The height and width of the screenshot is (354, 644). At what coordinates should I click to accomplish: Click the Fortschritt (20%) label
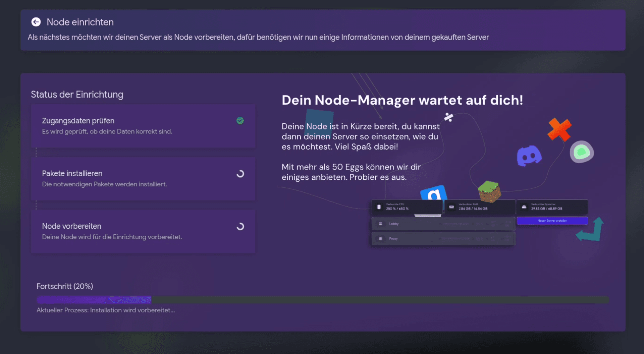point(65,286)
